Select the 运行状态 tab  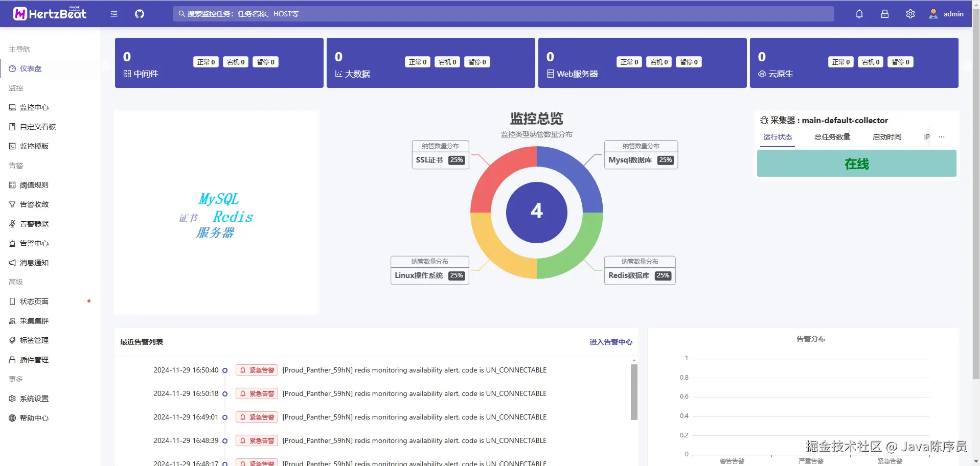click(778, 137)
